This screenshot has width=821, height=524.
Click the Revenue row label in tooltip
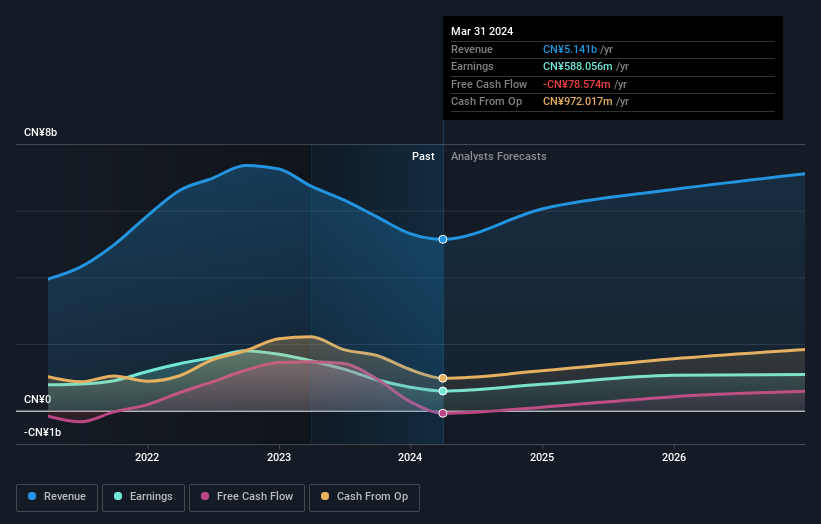tap(472, 49)
